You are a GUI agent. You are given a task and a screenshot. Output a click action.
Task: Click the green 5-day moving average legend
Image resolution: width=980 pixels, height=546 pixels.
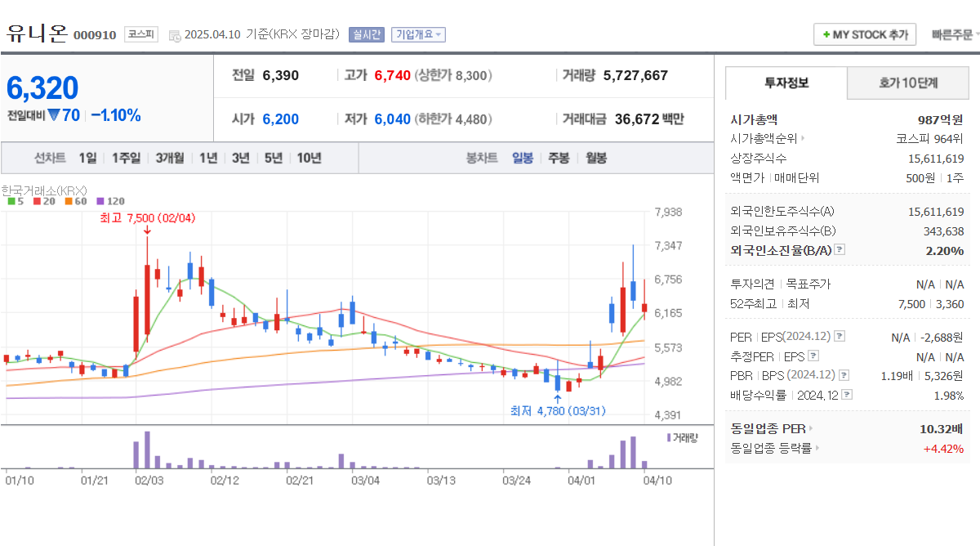pos(16,200)
